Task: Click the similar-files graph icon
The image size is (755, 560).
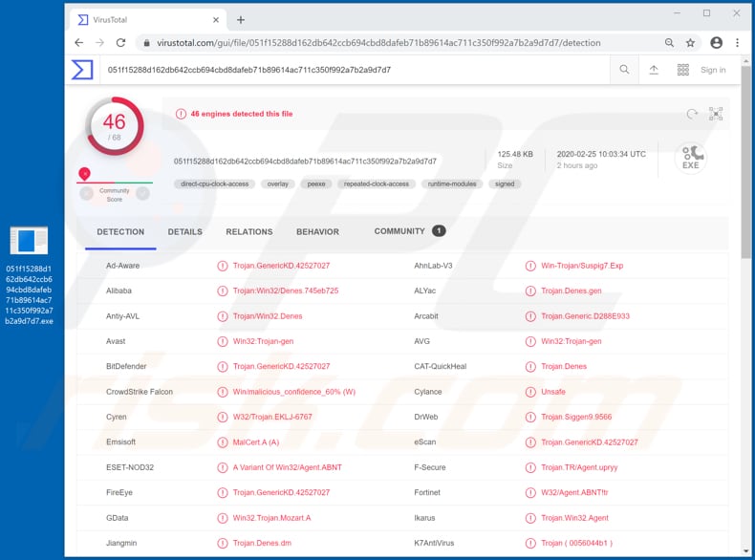Action: click(716, 114)
